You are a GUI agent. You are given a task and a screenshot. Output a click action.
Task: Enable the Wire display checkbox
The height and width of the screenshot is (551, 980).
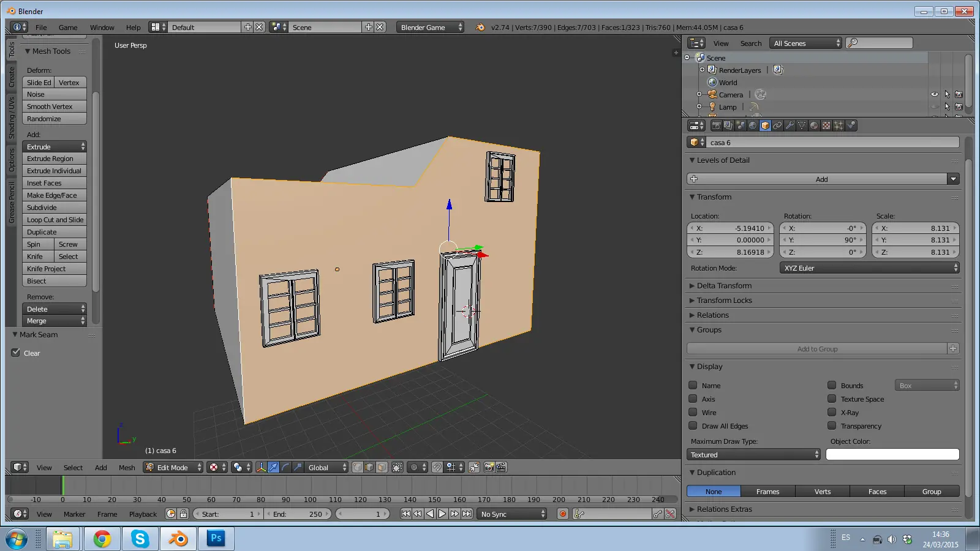pyautogui.click(x=693, y=412)
